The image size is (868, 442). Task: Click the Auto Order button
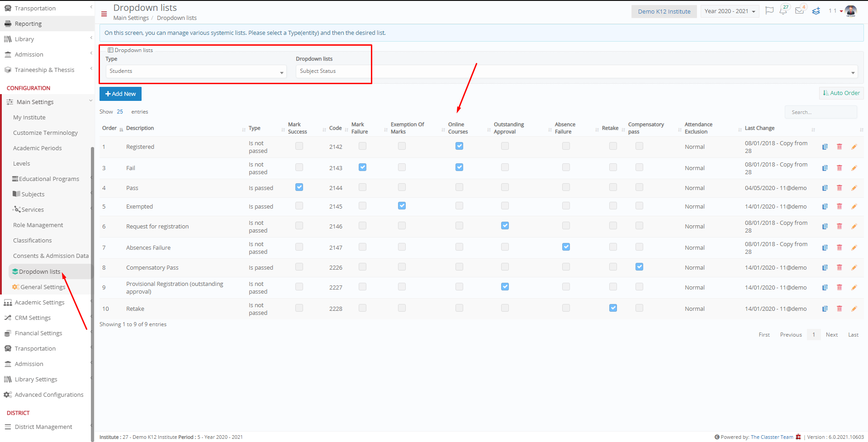coord(841,93)
